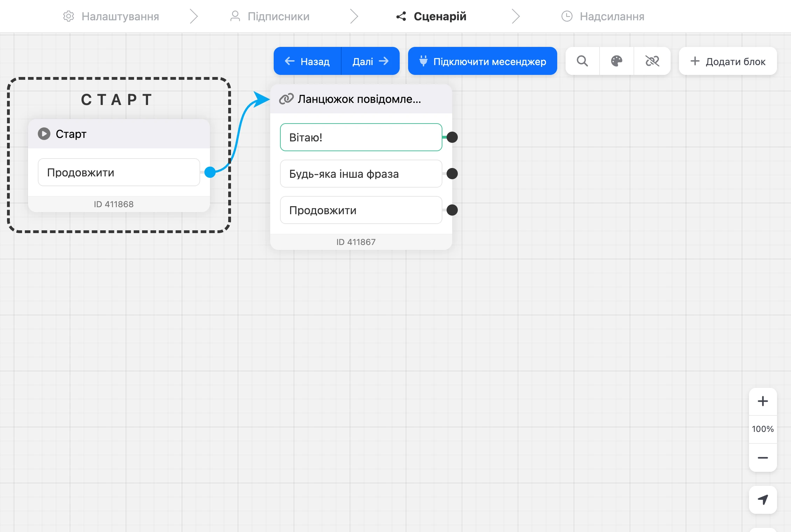Click the 100% zoom level label

(x=763, y=429)
